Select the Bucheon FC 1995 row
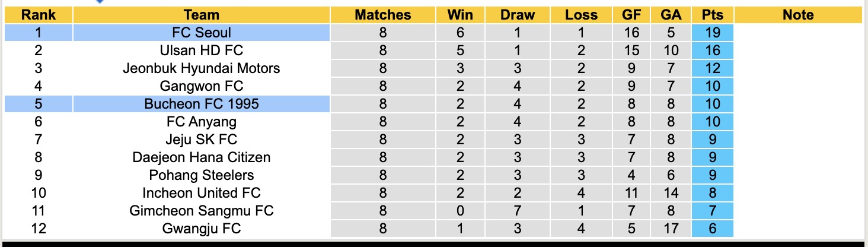The image size is (868, 247). pos(202,104)
